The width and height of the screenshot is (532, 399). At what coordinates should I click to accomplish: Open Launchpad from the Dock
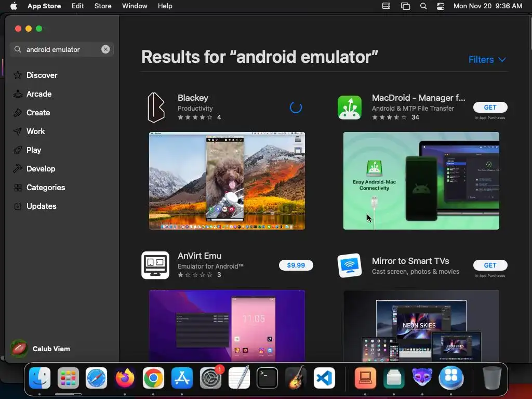tap(68, 378)
